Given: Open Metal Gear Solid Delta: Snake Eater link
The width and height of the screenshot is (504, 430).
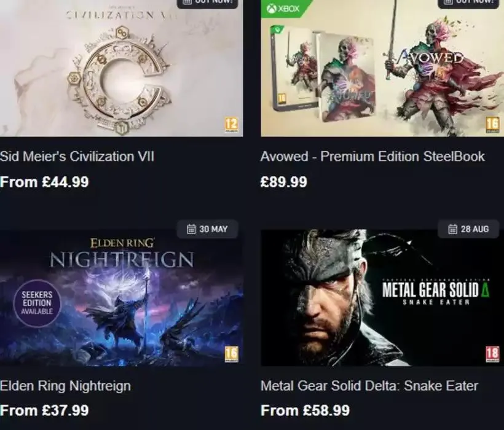Looking at the screenshot, I should [369, 386].
